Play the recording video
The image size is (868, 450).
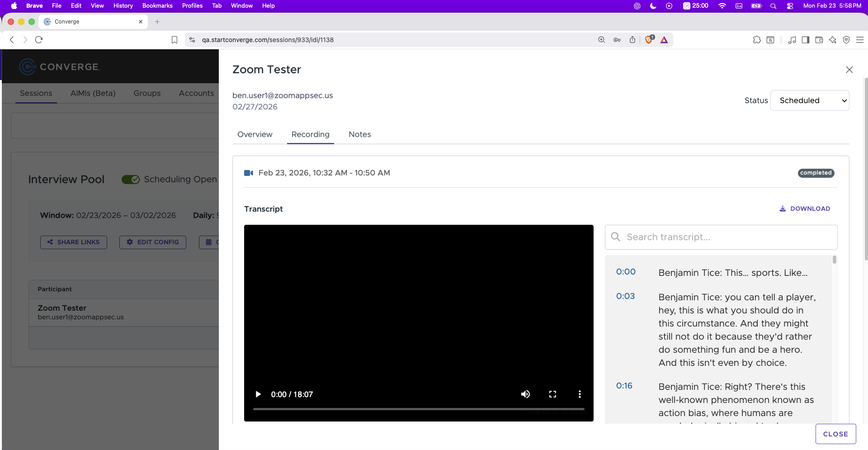(258, 394)
